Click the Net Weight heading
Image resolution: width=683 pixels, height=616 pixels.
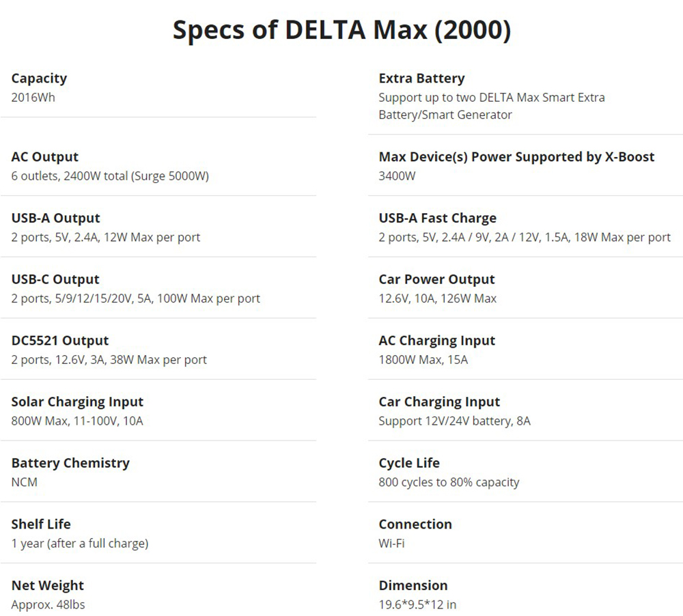[48, 586]
